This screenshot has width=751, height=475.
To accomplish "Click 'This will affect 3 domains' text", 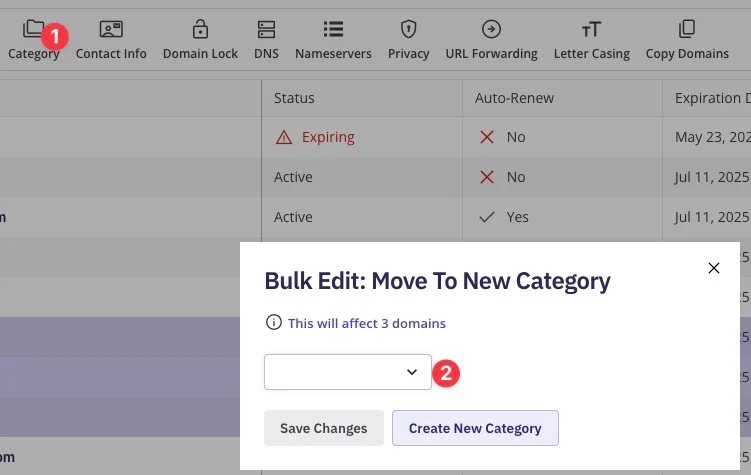I will click(367, 324).
